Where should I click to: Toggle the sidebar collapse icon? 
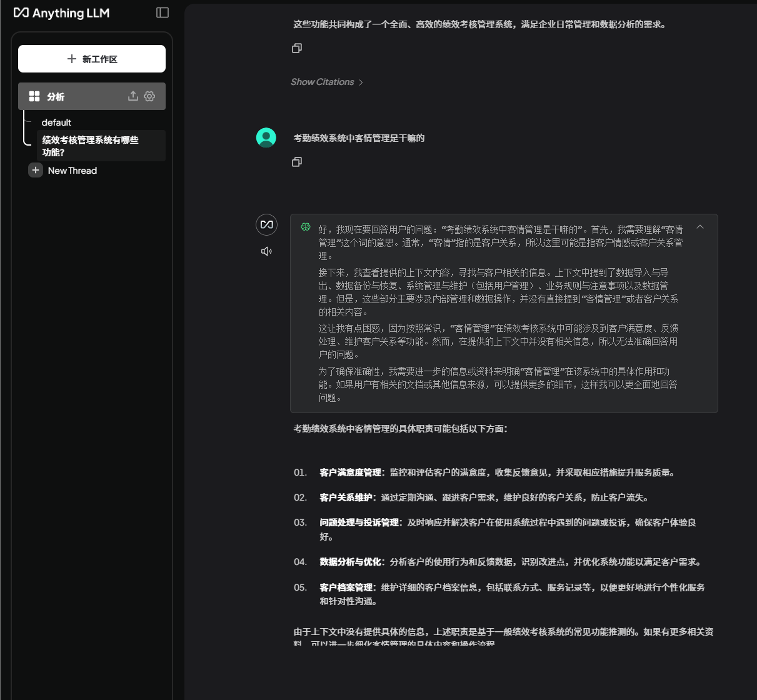click(163, 12)
